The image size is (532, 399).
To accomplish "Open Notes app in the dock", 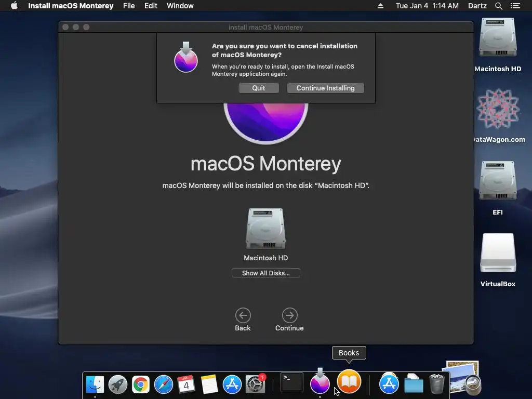I will pos(209,384).
